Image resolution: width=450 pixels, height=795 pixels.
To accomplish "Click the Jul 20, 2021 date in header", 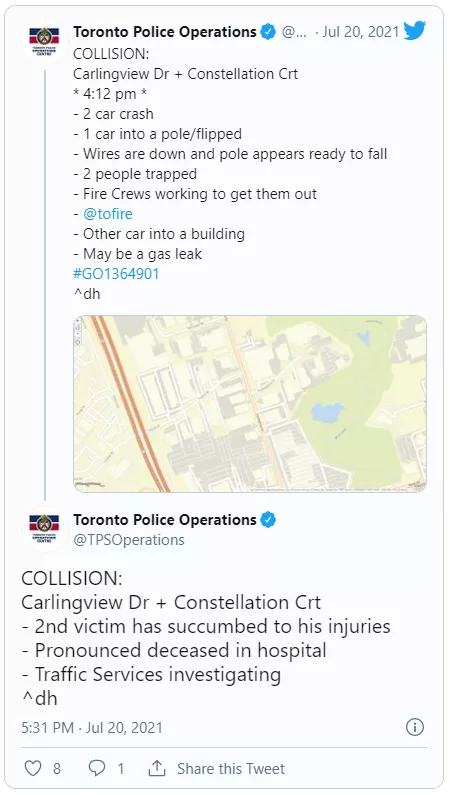I will pos(361,32).
